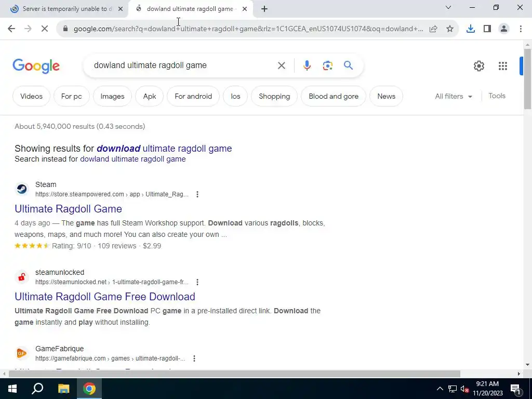Click the Steam favicon in results
Viewport: 532px width, 399px height.
tap(22, 189)
